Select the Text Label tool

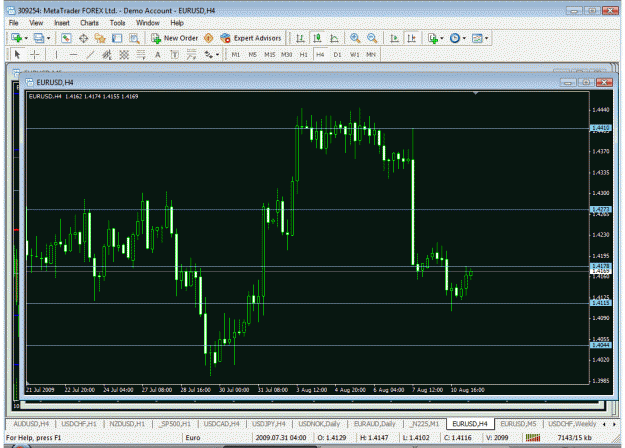[x=175, y=55]
